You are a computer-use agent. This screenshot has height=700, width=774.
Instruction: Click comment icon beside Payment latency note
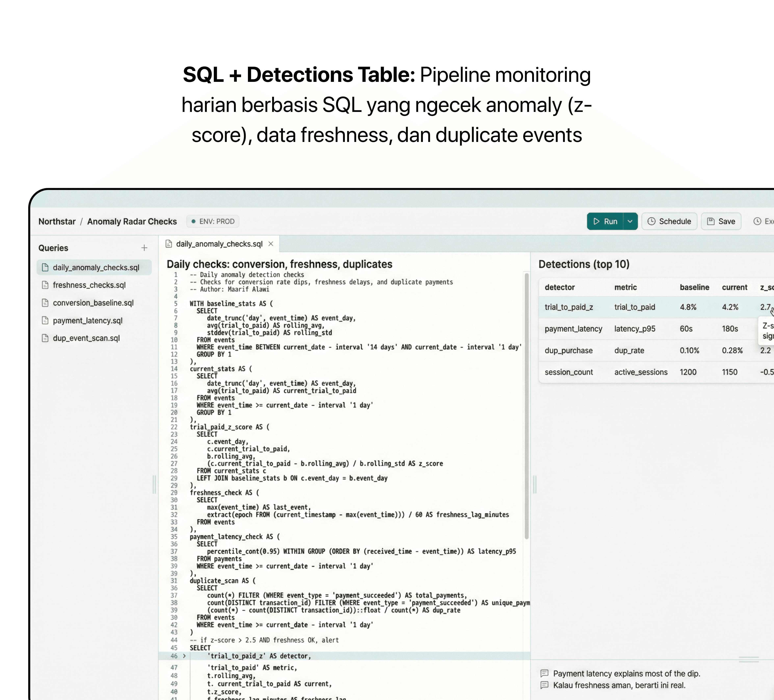point(544,673)
